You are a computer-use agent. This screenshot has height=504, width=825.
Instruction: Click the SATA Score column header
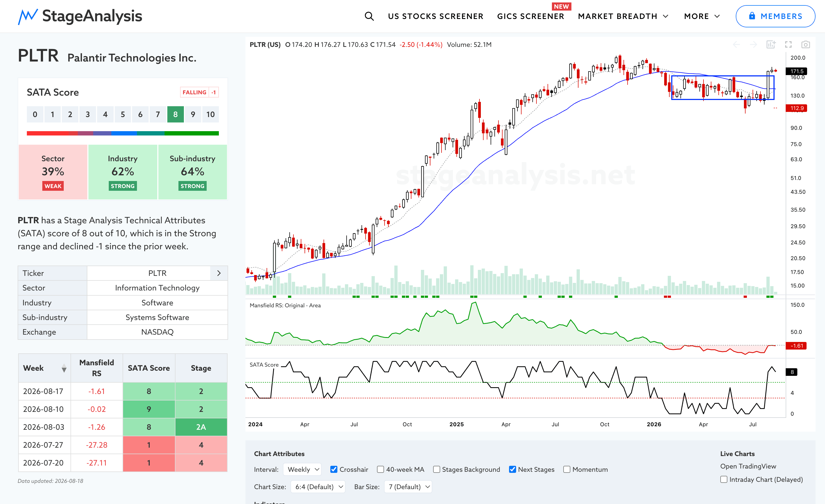(149, 368)
